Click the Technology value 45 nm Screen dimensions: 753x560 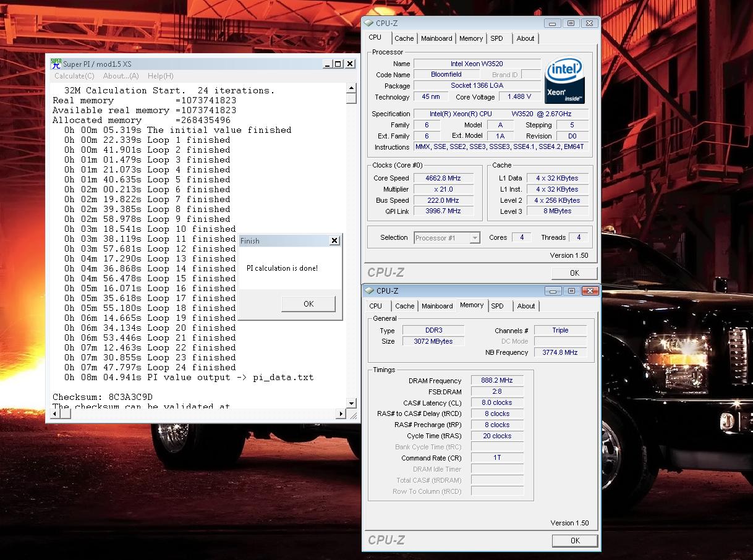point(431,96)
